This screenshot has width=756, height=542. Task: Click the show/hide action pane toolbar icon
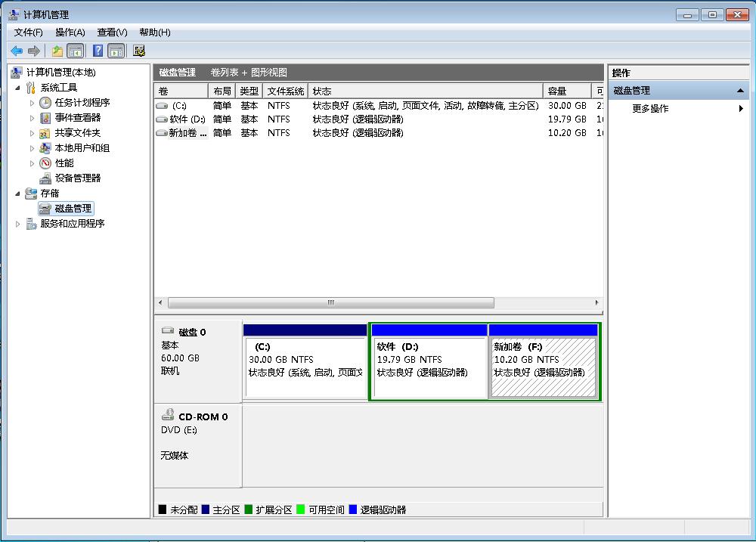115,51
